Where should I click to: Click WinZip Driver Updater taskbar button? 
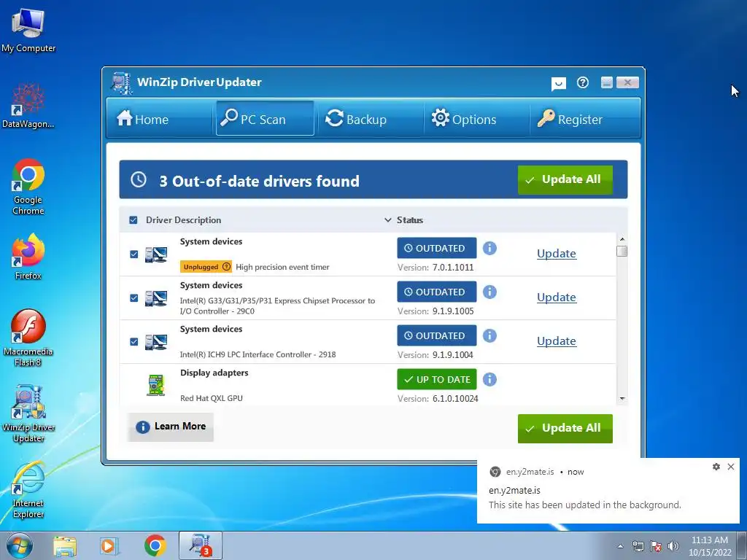pos(200,545)
